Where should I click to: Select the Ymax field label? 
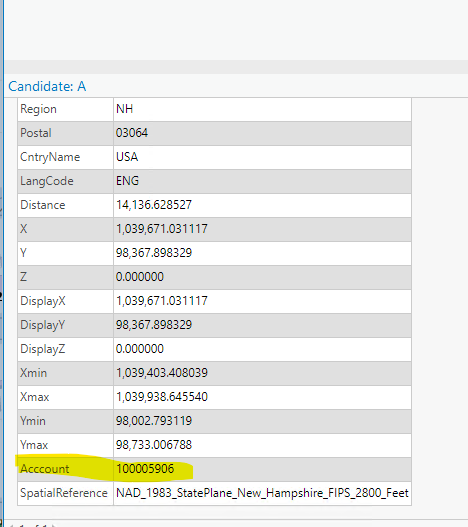click(x=34, y=445)
